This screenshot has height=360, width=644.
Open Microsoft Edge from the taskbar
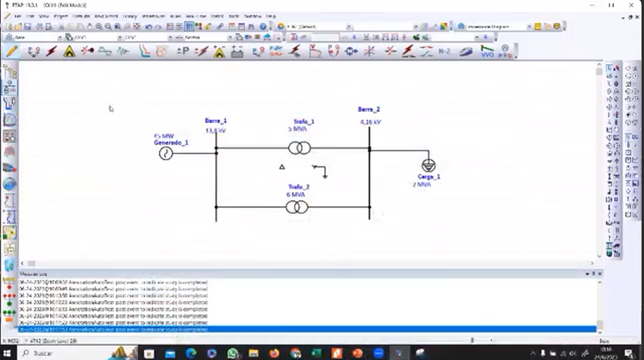click(x=191, y=353)
